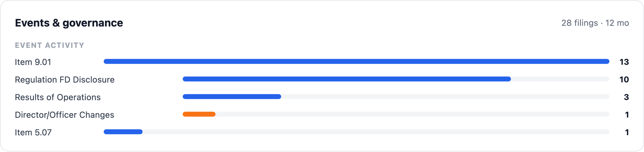Click the Director/Officer Changes label

(x=64, y=115)
